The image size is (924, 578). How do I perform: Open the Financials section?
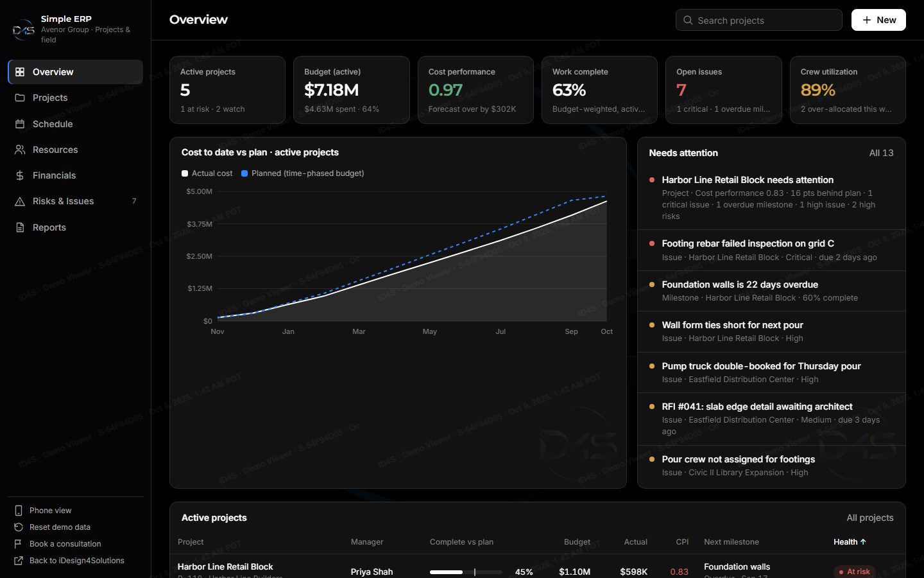coord(75,175)
